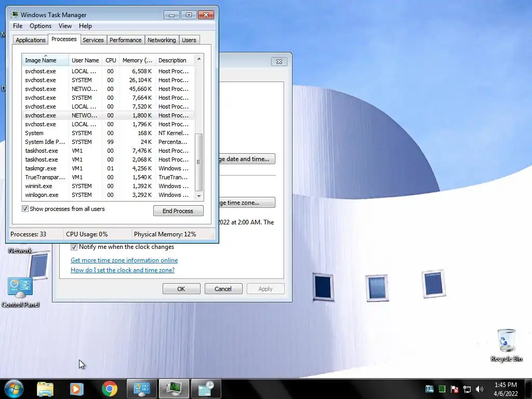Click Cancel in Date and Time dialog

pos(223,289)
